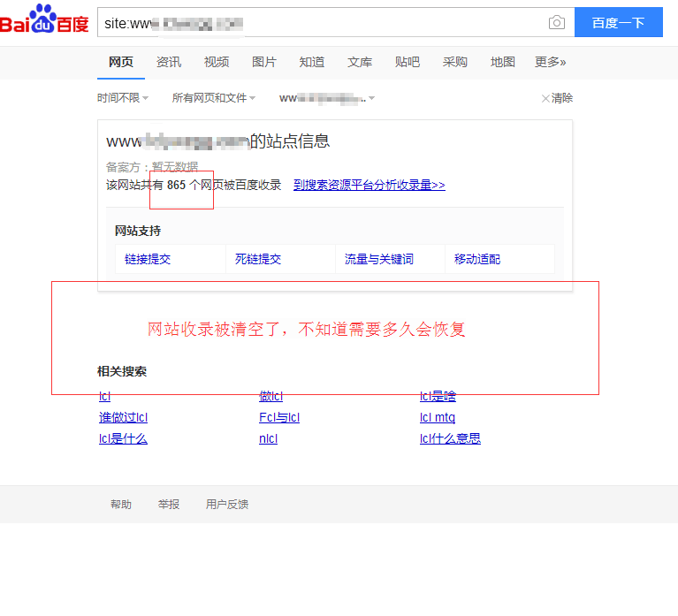Open image search via camera icon
The width and height of the screenshot is (678, 616).
coord(557,22)
